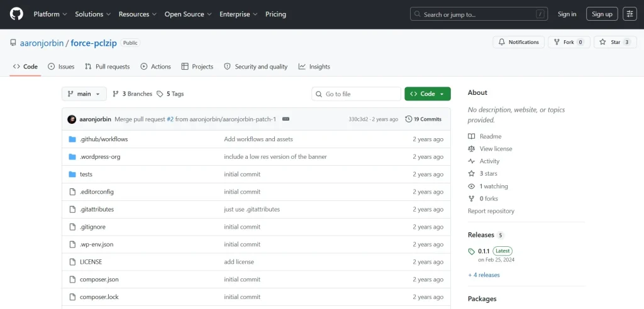Fork the repository
This screenshot has height=309, width=644.
[569, 42]
